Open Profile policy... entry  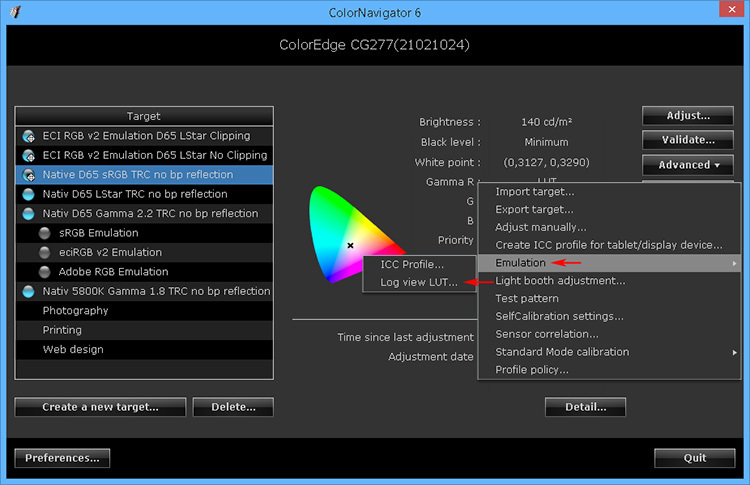(x=609, y=370)
